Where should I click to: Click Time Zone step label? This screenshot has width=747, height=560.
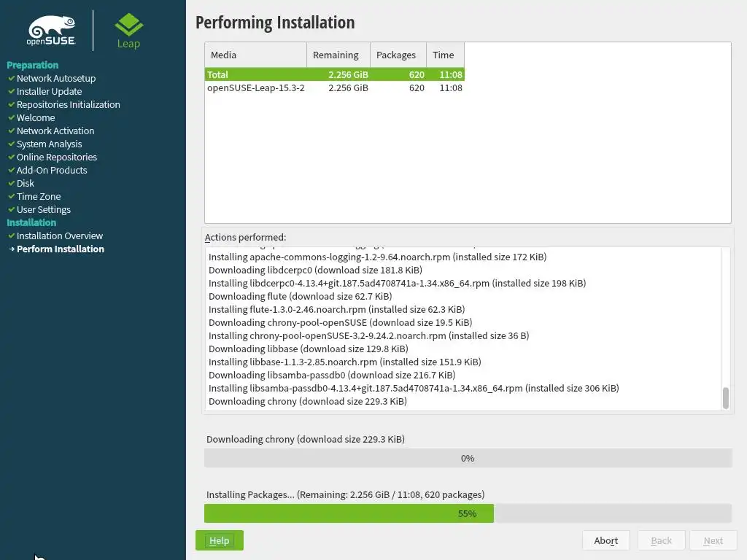click(x=39, y=196)
